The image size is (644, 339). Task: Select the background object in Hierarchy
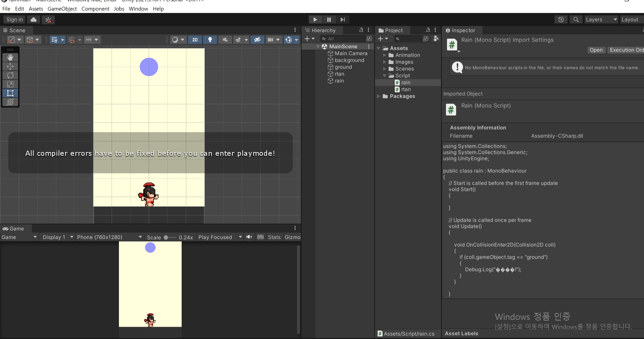(x=349, y=60)
